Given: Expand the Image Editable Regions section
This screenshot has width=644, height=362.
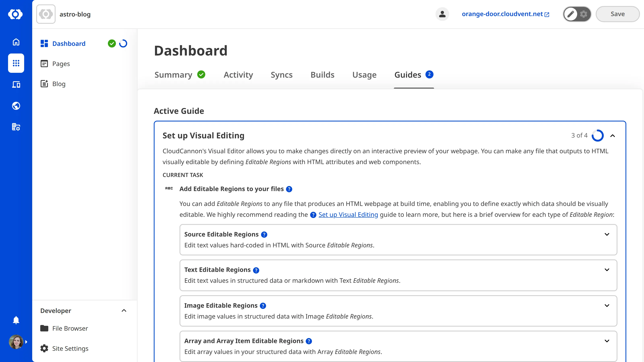Looking at the screenshot, I should pyautogui.click(x=607, y=305).
